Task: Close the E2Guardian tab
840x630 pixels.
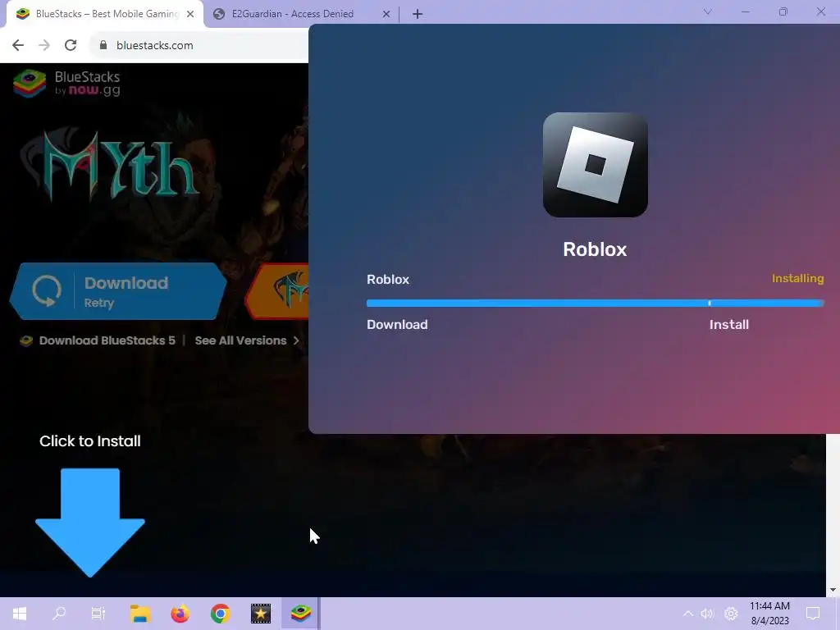Action: click(386, 14)
